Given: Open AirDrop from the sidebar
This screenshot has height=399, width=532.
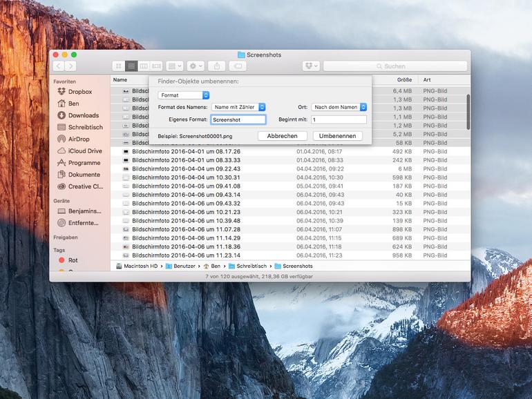Looking at the screenshot, I should pyautogui.click(x=83, y=139).
